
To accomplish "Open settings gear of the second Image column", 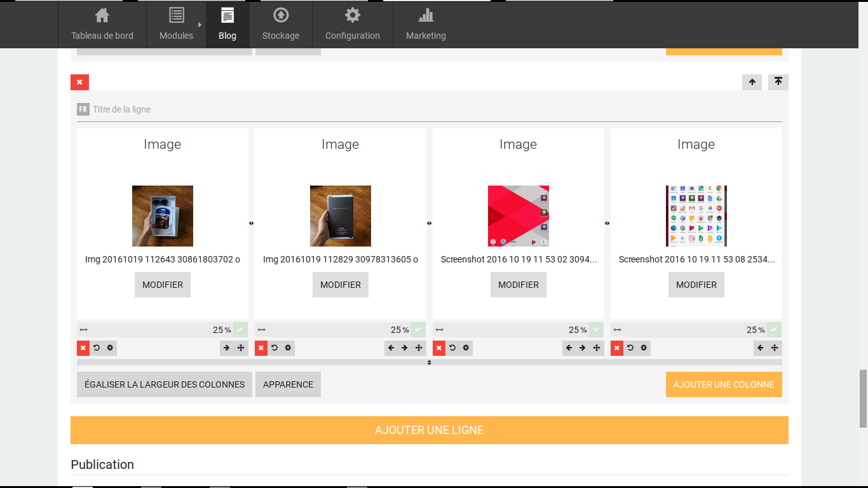I will pos(288,348).
